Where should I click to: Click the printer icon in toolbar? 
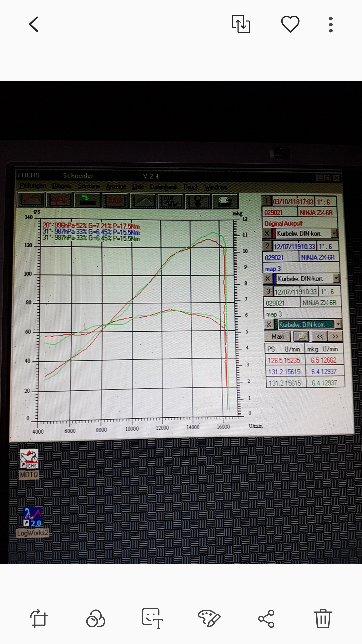click(x=225, y=202)
